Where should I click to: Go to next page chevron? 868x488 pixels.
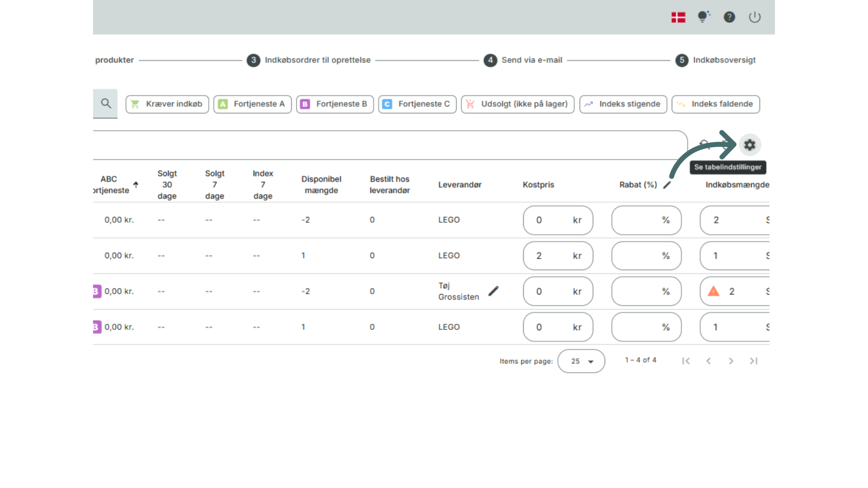731,361
